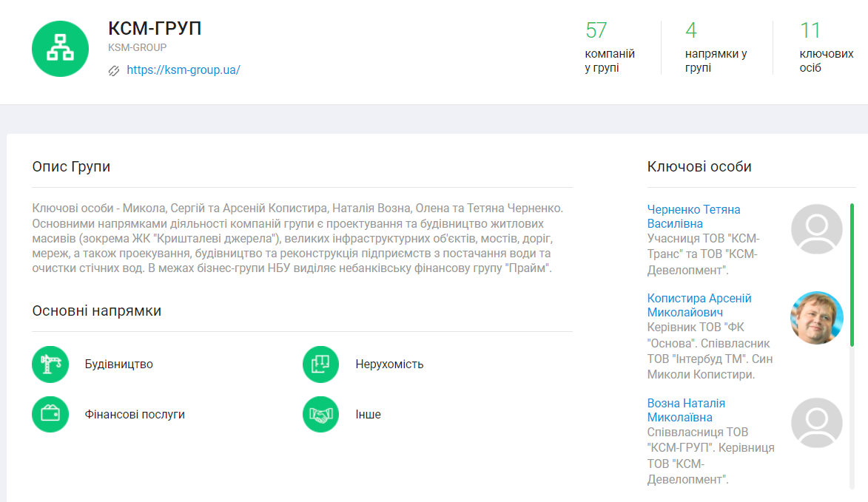Screen dimensions: 868x502
Task: Select the 11 ключових осіб counter
Action: 826,48
